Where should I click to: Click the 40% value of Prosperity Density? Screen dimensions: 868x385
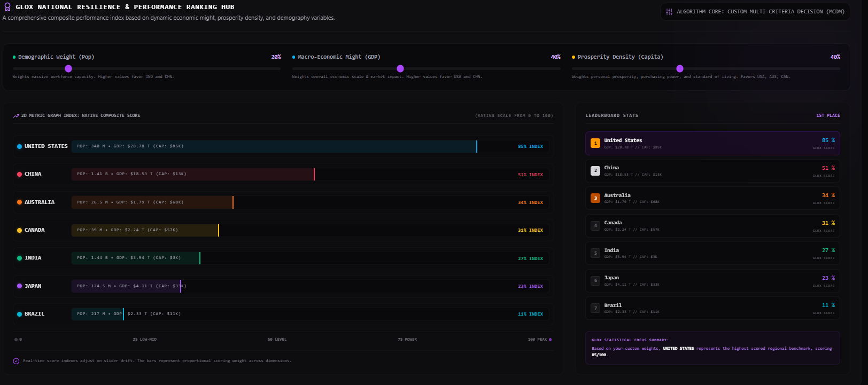(x=835, y=57)
